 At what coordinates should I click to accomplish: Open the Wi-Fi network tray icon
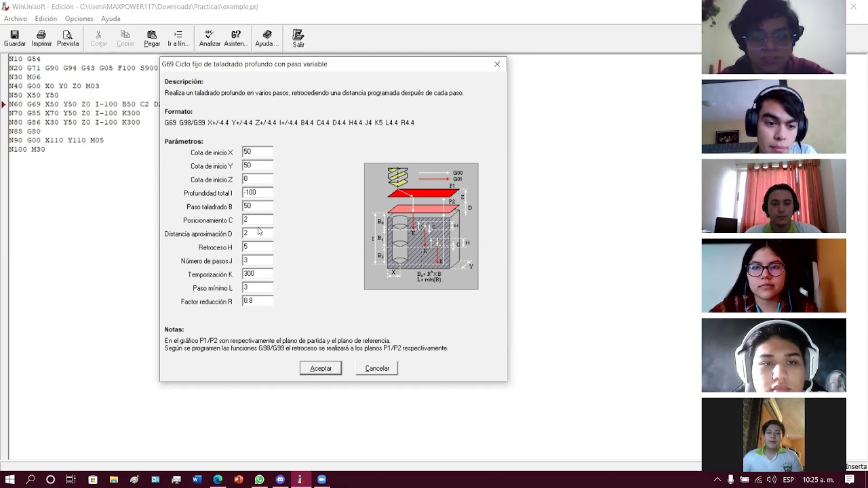(x=758, y=480)
